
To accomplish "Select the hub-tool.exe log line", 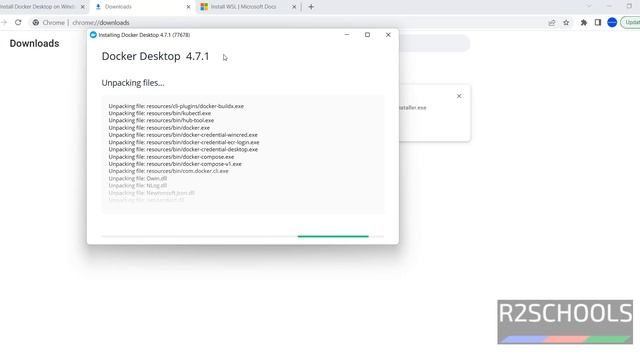I will point(161,120).
